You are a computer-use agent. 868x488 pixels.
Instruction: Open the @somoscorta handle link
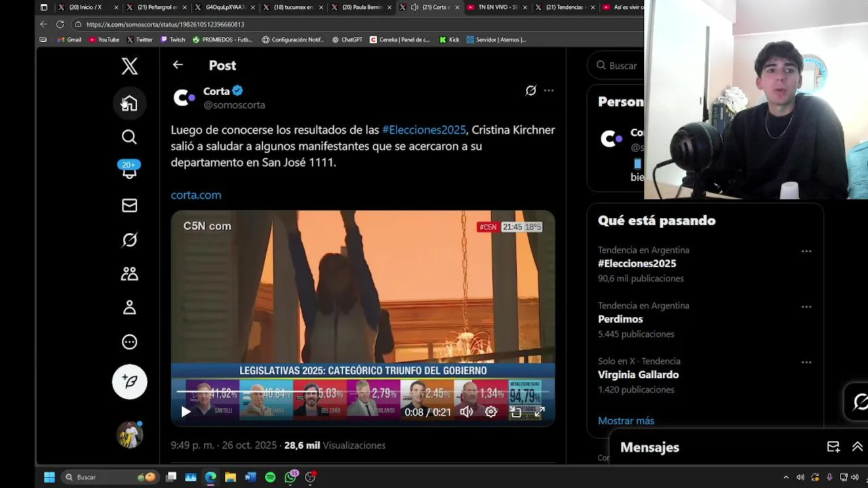tap(234, 105)
